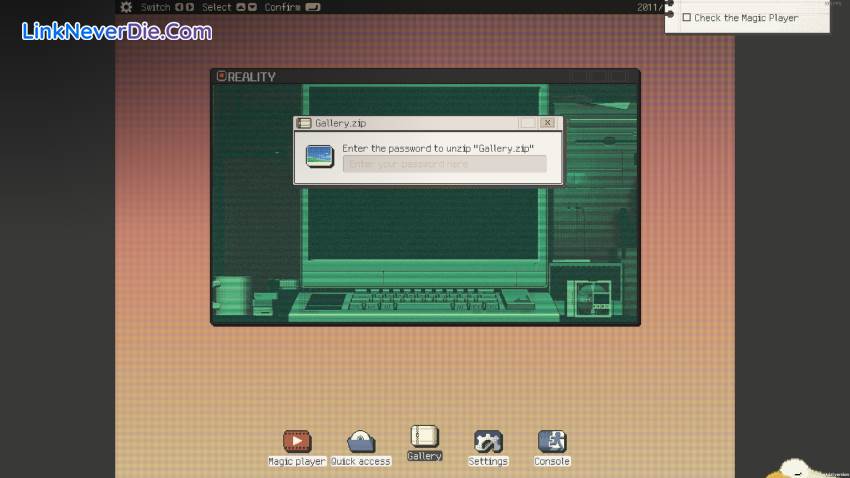Click the gear icon in top bar

coord(126,7)
